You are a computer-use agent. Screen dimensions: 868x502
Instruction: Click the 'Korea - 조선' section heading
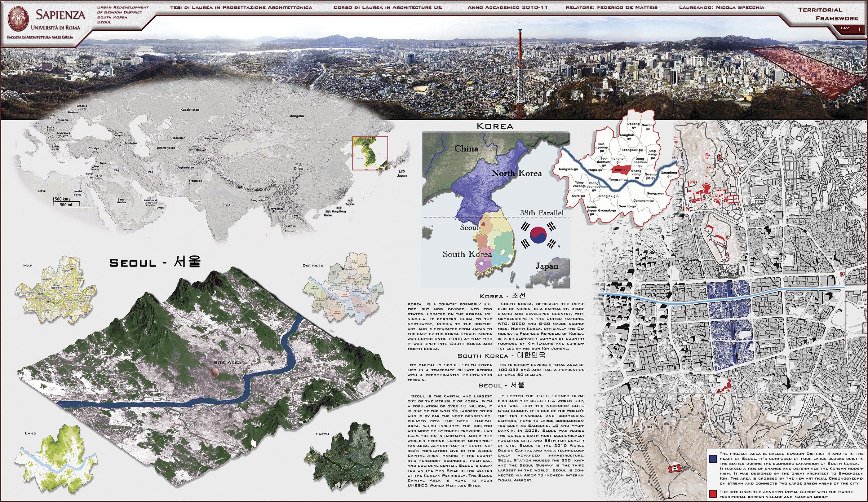click(503, 296)
